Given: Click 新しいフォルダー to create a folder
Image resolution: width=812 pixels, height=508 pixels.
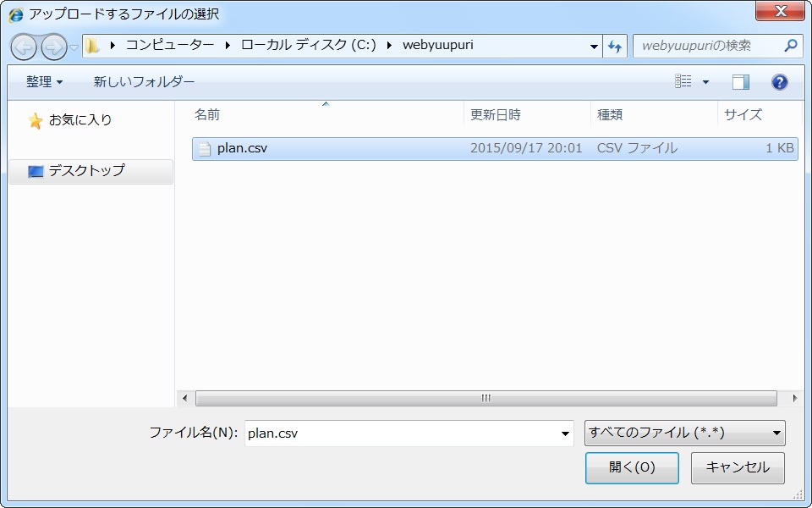Looking at the screenshot, I should pyautogui.click(x=144, y=82).
